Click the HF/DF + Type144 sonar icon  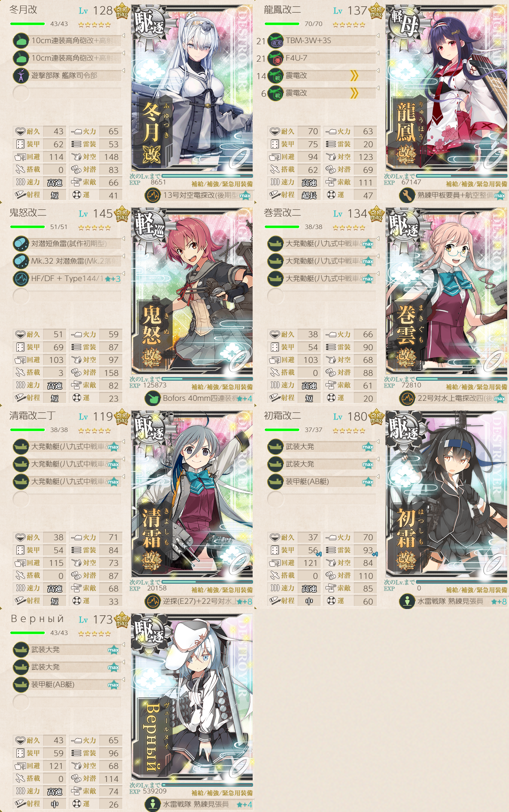pos(21,278)
